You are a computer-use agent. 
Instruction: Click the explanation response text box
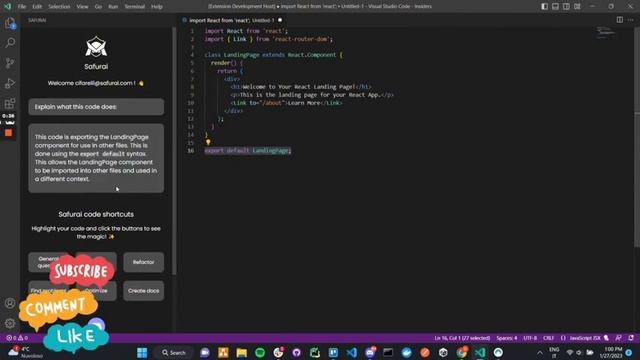[x=96, y=158]
